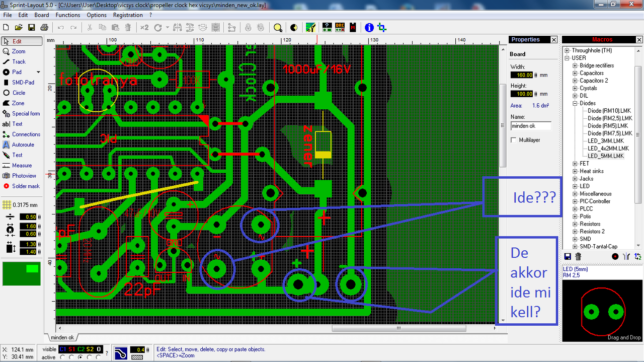This screenshot has width=644, height=362.
Task: Switch to the minden ok board tab
Action: (x=62, y=337)
